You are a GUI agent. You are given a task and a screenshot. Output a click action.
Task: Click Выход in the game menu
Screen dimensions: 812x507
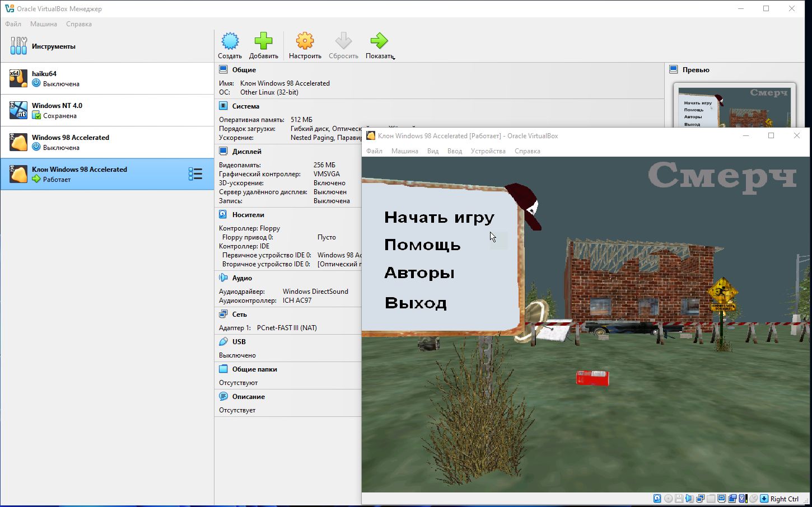(x=416, y=303)
